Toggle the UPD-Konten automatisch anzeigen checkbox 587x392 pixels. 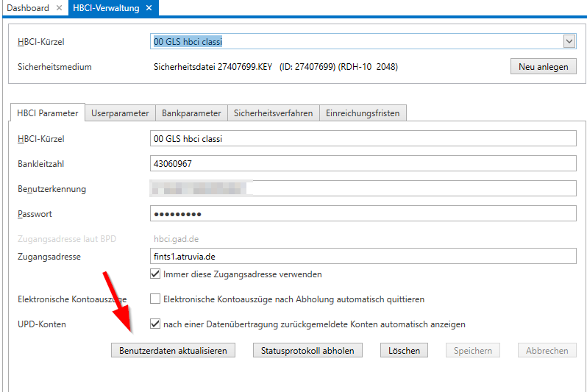pyautogui.click(x=155, y=324)
